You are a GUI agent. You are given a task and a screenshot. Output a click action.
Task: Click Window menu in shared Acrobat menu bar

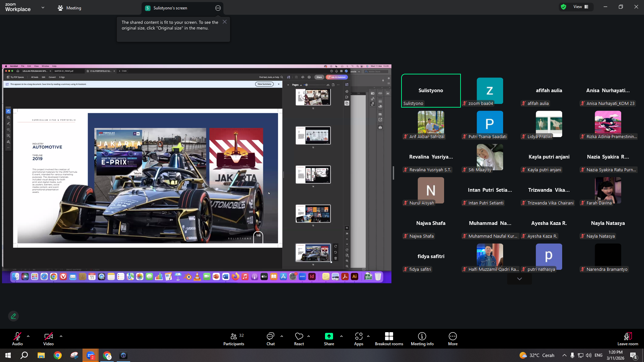point(45,66)
